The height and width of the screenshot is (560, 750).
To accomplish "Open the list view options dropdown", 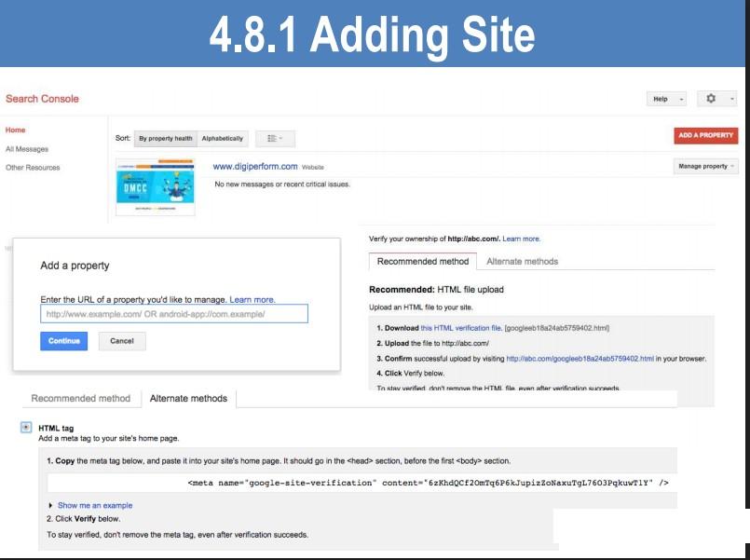I will [x=275, y=139].
